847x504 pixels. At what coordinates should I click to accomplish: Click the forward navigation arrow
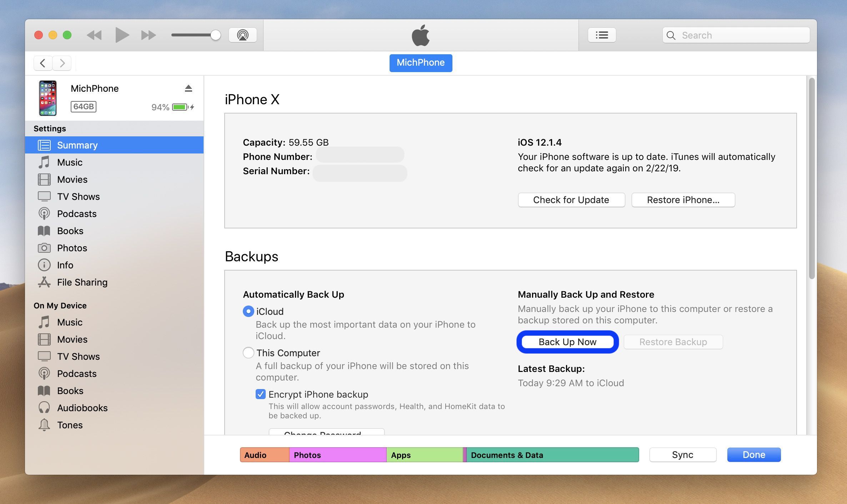(62, 62)
